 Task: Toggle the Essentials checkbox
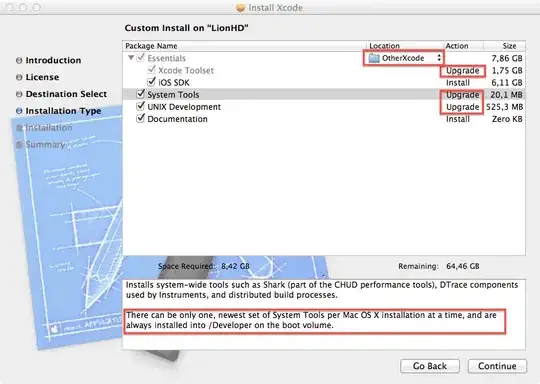click(141, 58)
